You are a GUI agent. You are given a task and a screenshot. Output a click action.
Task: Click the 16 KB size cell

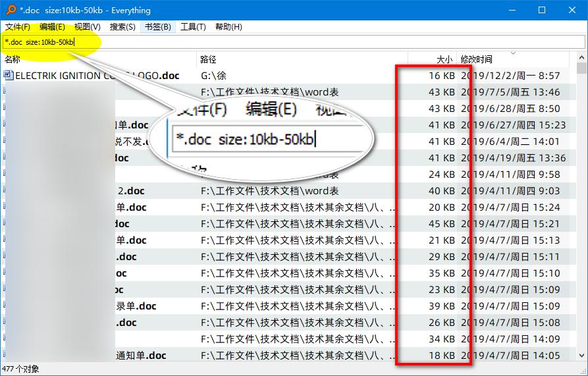coord(442,76)
